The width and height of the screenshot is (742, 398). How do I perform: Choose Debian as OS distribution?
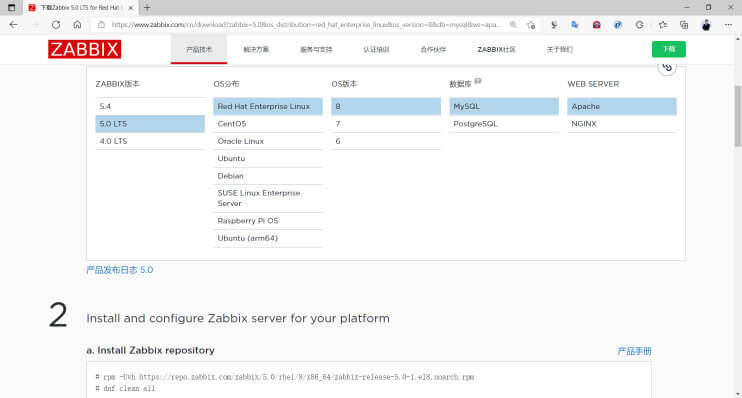tap(268, 176)
